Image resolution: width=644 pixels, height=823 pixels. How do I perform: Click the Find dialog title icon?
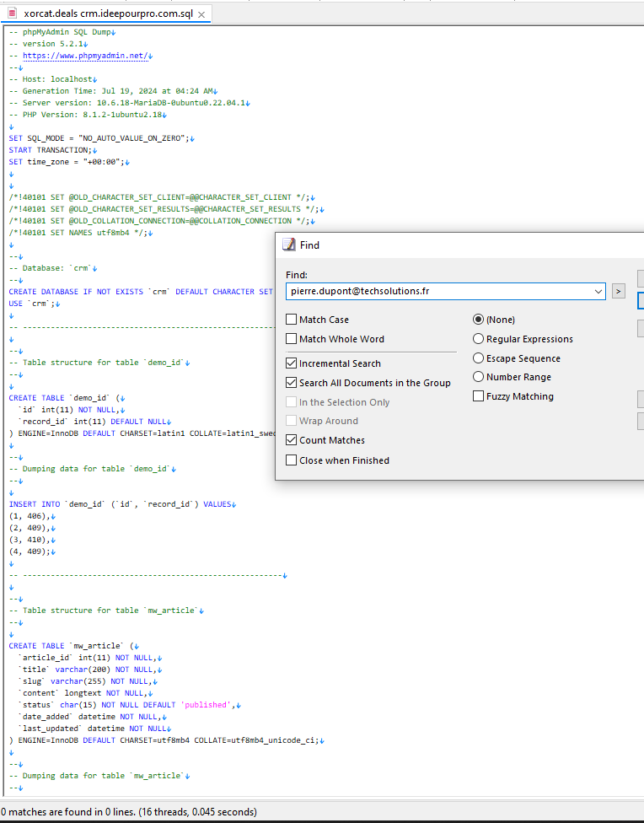(288, 245)
